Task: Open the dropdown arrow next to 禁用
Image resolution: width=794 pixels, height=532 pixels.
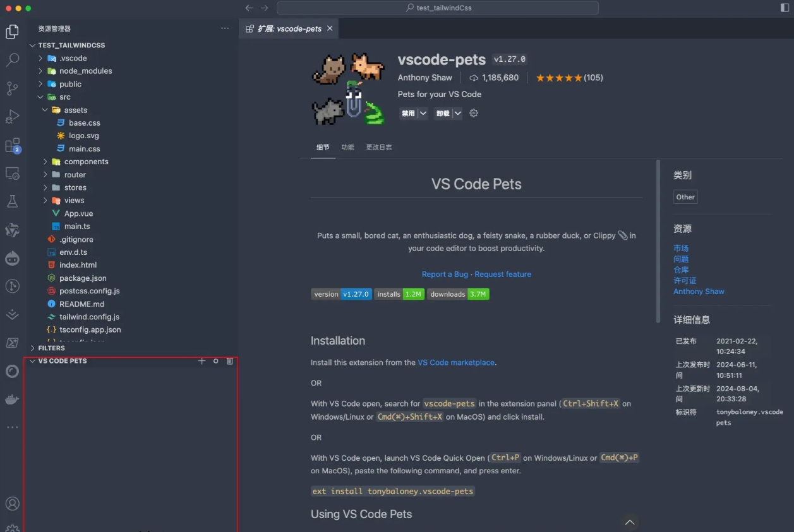Action: [x=423, y=114]
